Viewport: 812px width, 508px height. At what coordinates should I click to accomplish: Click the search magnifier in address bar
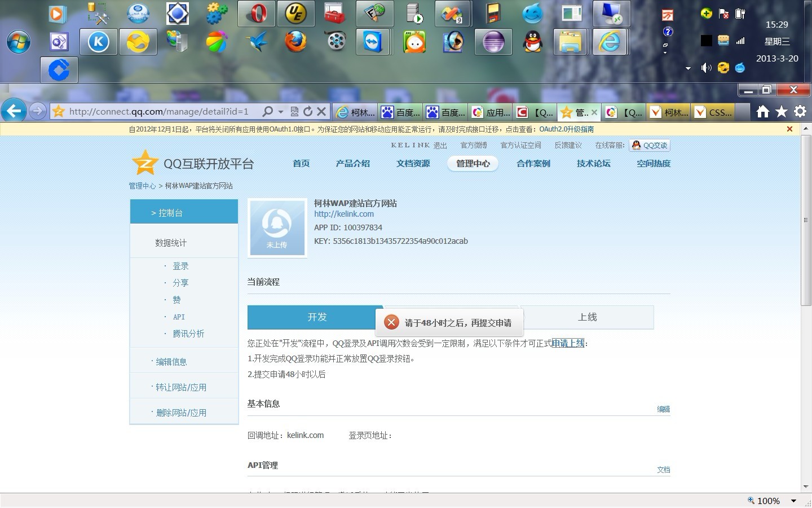coord(268,112)
